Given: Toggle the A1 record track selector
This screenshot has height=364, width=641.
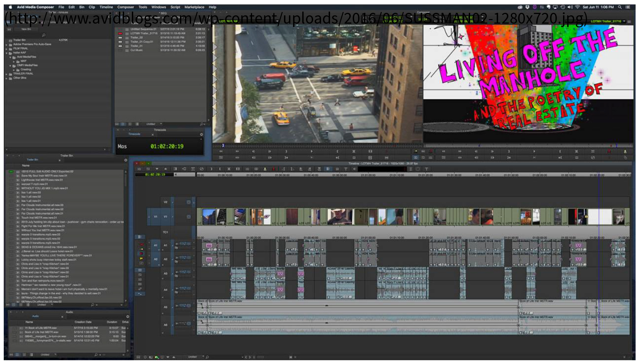Looking at the screenshot, I should [165, 245].
